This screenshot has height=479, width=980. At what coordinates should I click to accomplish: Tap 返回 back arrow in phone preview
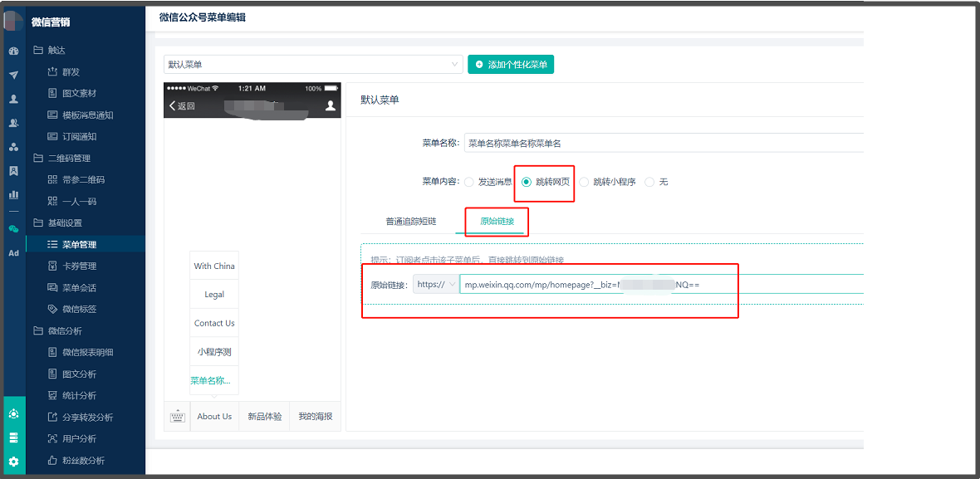(182, 106)
